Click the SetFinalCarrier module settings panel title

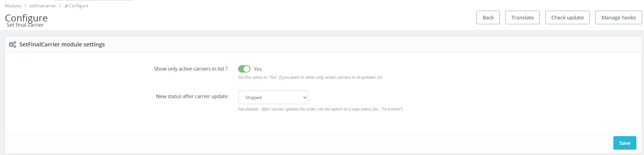pyautogui.click(x=62, y=44)
